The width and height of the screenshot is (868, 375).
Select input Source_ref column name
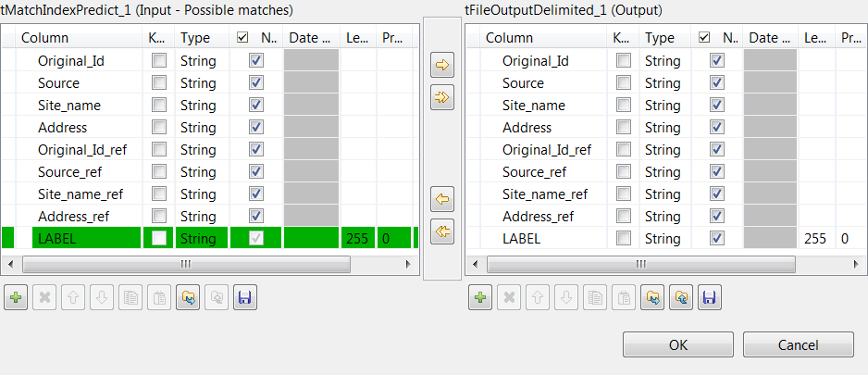tap(69, 171)
